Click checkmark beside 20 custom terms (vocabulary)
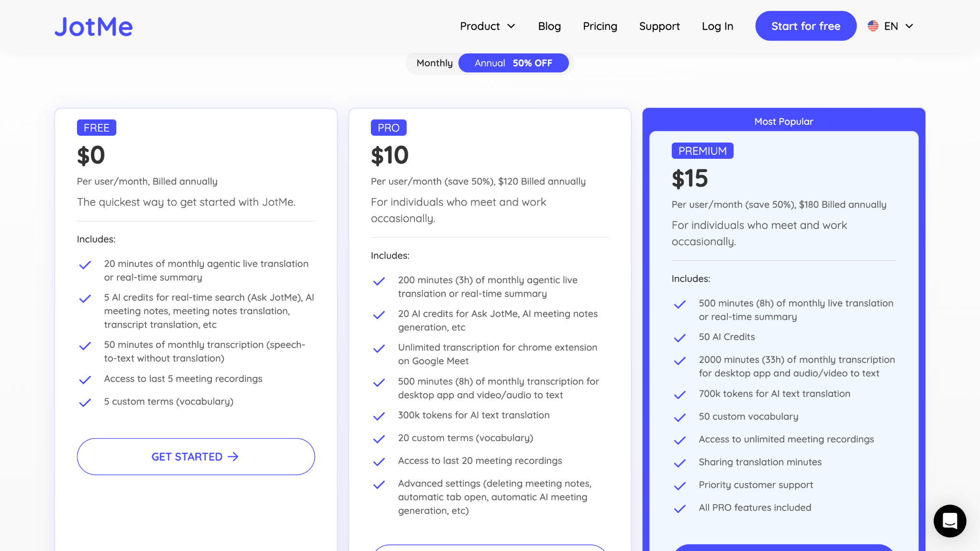This screenshot has width=980, height=551. (x=379, y=439)
